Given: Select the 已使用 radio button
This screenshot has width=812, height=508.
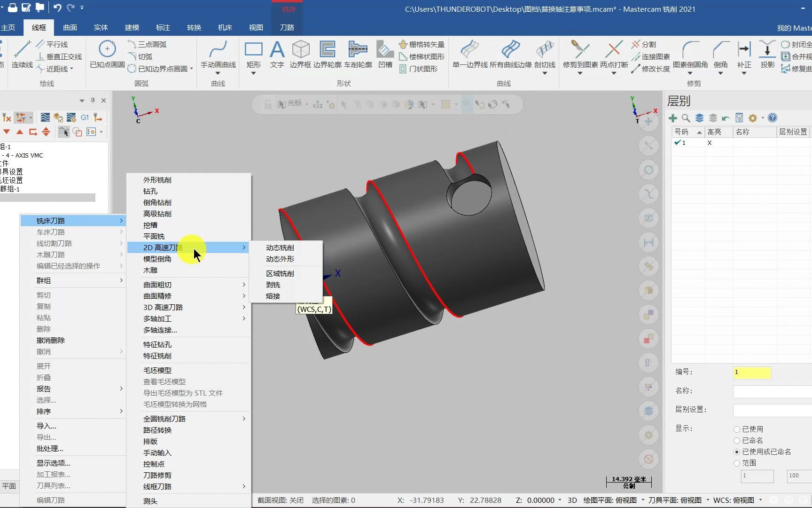Looking at the screenshot, I should click(737, 429).
